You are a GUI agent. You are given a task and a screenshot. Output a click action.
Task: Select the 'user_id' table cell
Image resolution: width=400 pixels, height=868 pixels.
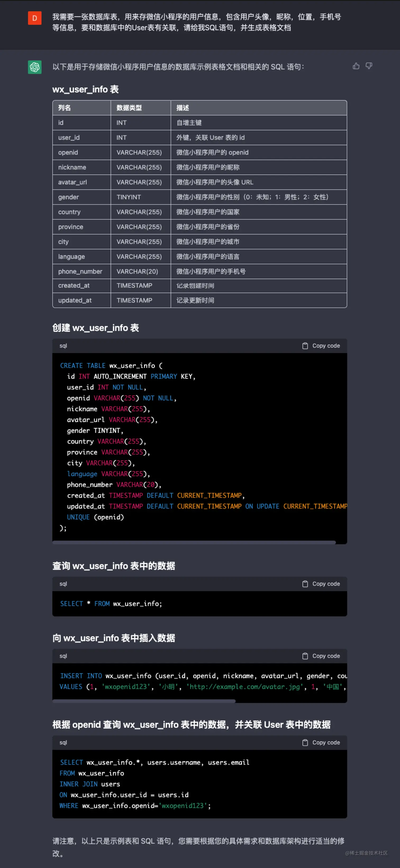tap(81, 138)
